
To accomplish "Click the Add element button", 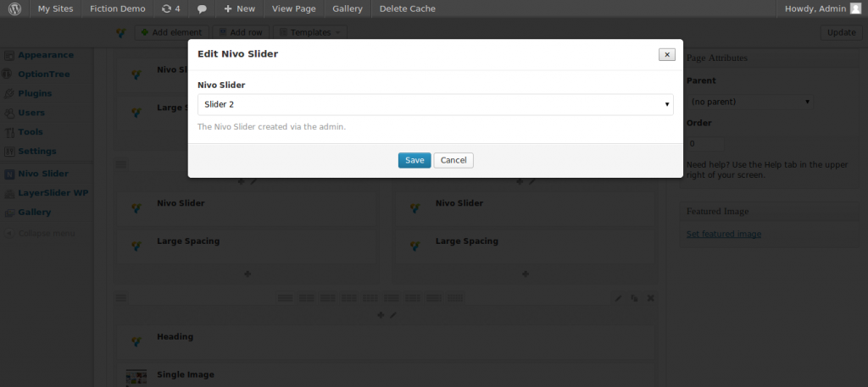I will (171, 33).
